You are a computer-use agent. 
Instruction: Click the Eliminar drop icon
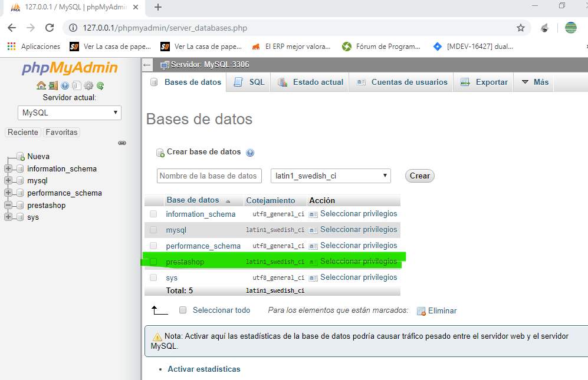tap(421, 311)
